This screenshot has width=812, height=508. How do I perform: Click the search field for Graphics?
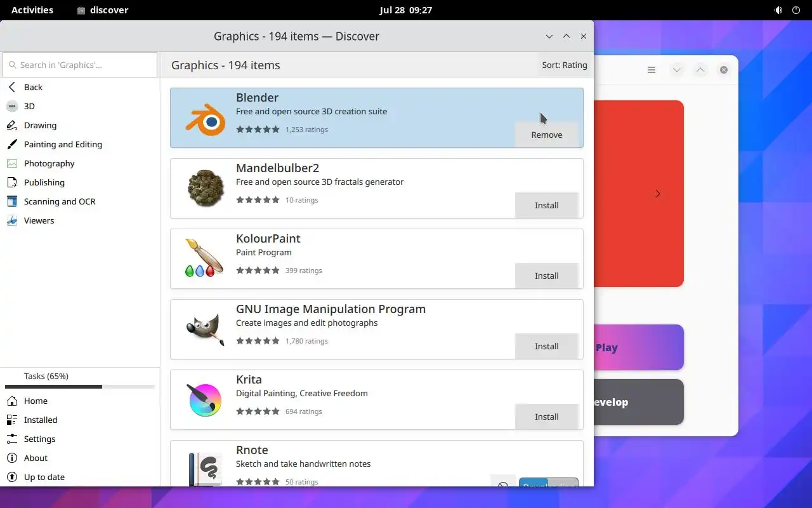pos(80,65)
